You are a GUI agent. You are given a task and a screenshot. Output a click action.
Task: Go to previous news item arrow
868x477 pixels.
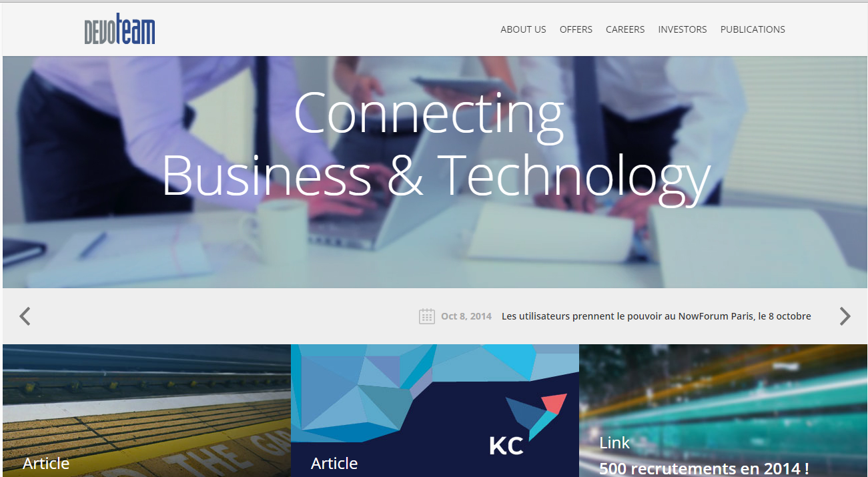25,316
